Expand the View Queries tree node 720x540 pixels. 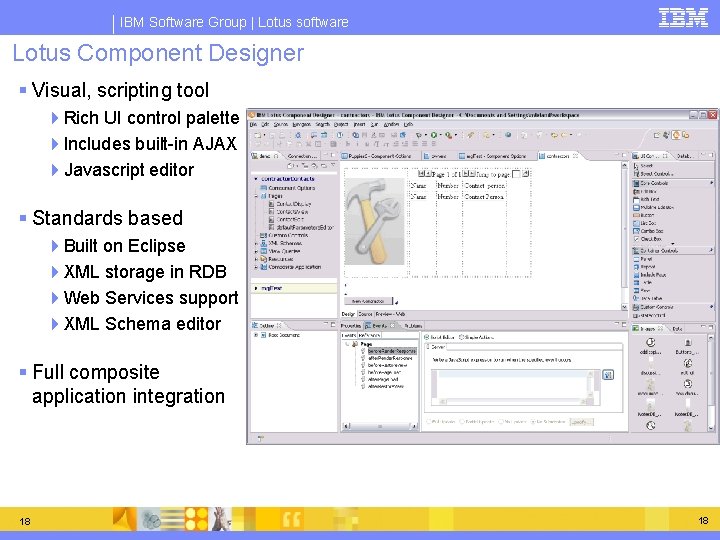coord(256,251)
